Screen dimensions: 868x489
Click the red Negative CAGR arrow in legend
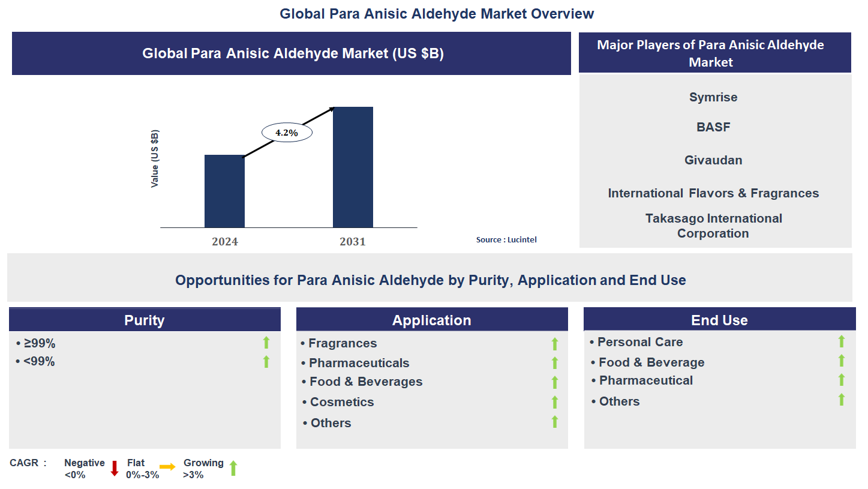click(x=114, y=467)
